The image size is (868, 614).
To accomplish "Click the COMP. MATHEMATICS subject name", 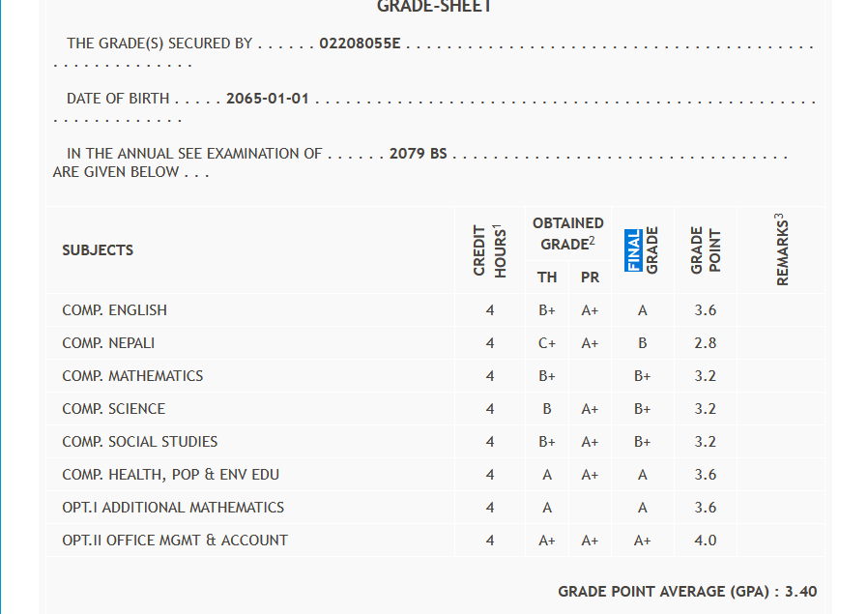I will pyautogui.click(x=132, y=376).
